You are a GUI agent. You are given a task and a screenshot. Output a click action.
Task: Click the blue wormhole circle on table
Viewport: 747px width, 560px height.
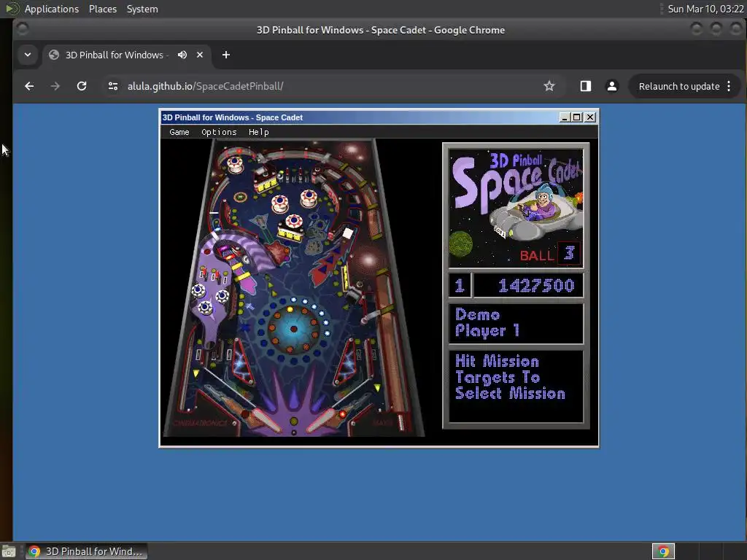click(x=293, y=329)
